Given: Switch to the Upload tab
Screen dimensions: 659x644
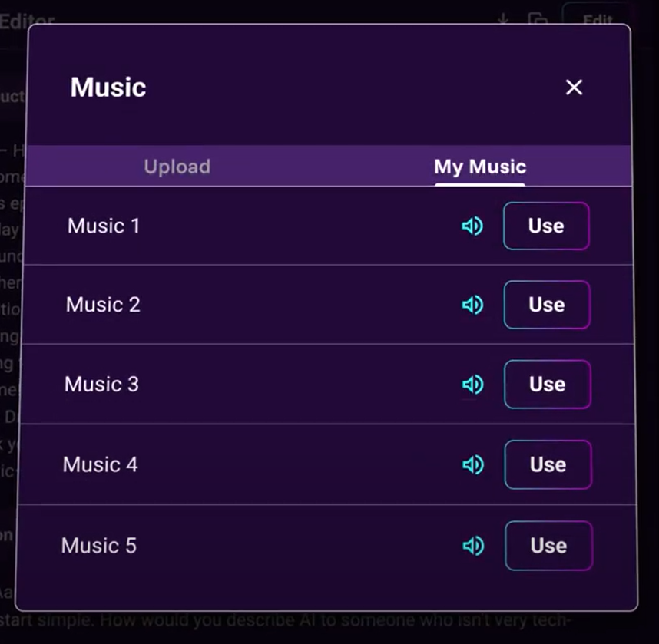Looking at the screenshot, I should (177, 167).
